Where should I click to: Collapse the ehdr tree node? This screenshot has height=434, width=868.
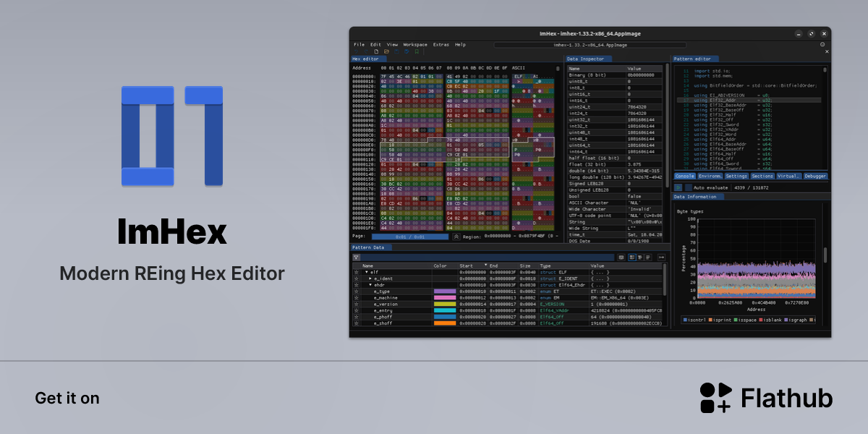[370, 285]
